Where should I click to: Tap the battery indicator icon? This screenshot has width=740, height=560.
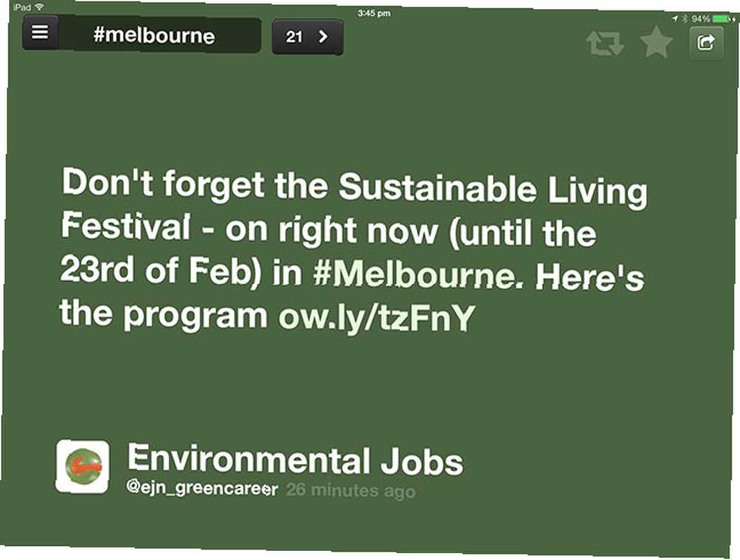point(724,19)
